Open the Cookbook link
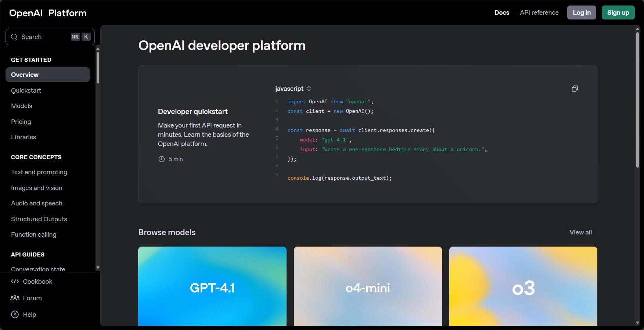 [x=37, y=281]
